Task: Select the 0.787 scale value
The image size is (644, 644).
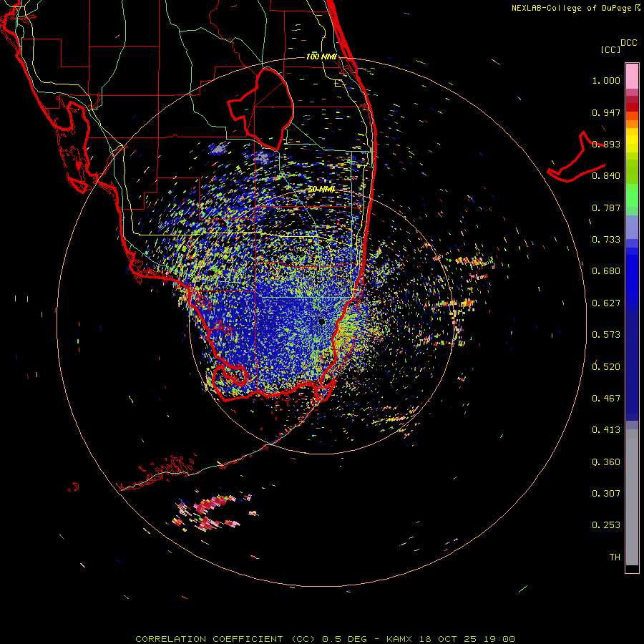Action: [x=606, y=208]
